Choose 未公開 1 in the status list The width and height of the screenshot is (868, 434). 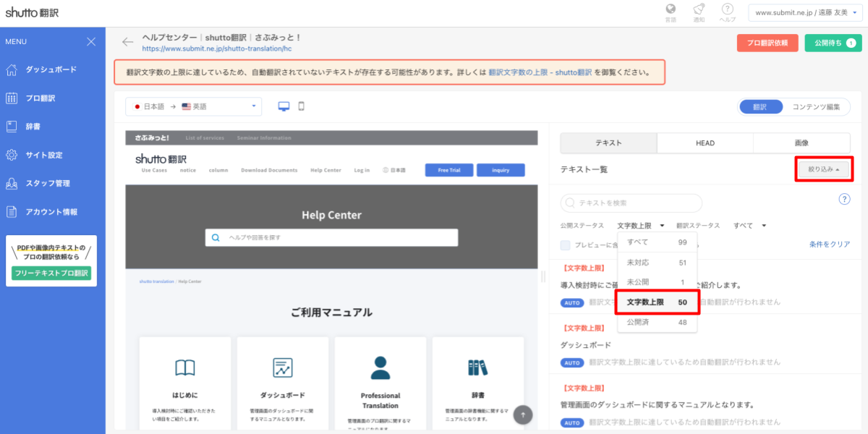(x=658, y=282)
